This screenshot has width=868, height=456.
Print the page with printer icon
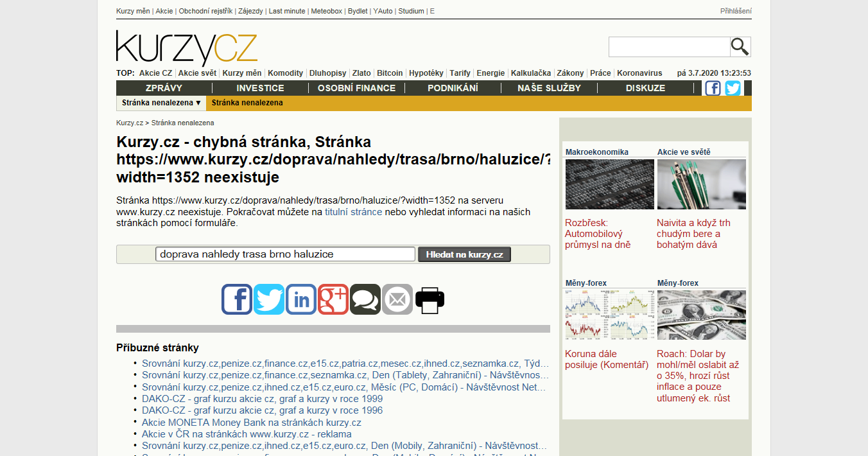[430, 299]
